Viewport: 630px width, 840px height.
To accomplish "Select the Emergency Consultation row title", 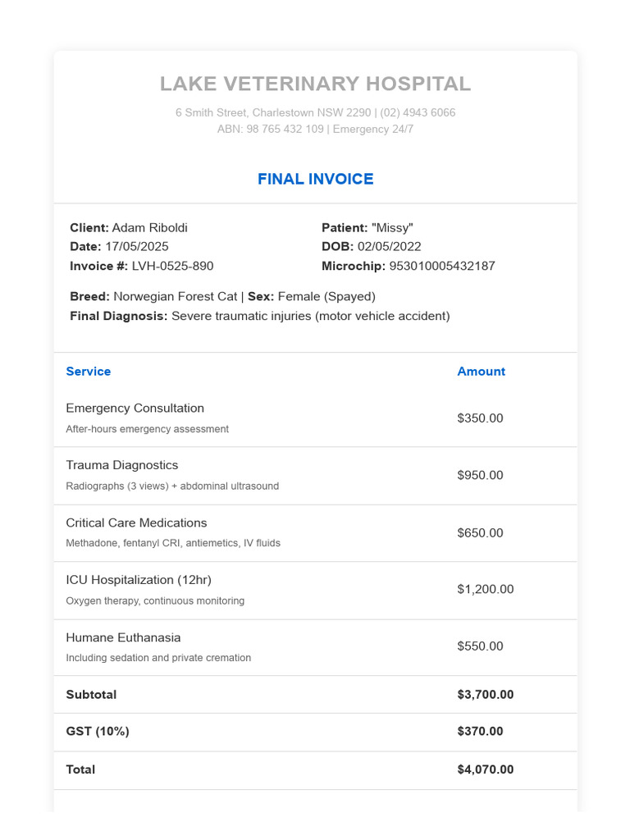I will (x=135, y=408).
